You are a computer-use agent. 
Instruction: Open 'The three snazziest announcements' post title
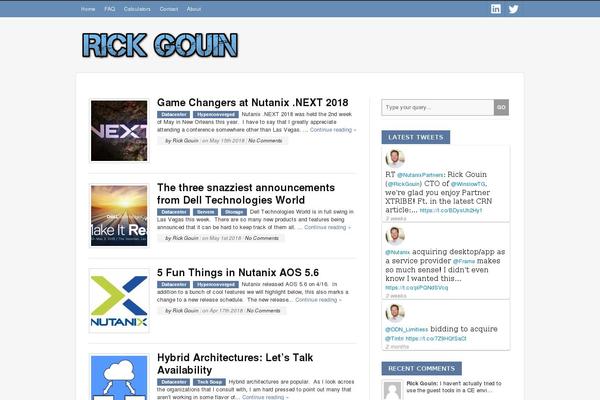[246, 194]
